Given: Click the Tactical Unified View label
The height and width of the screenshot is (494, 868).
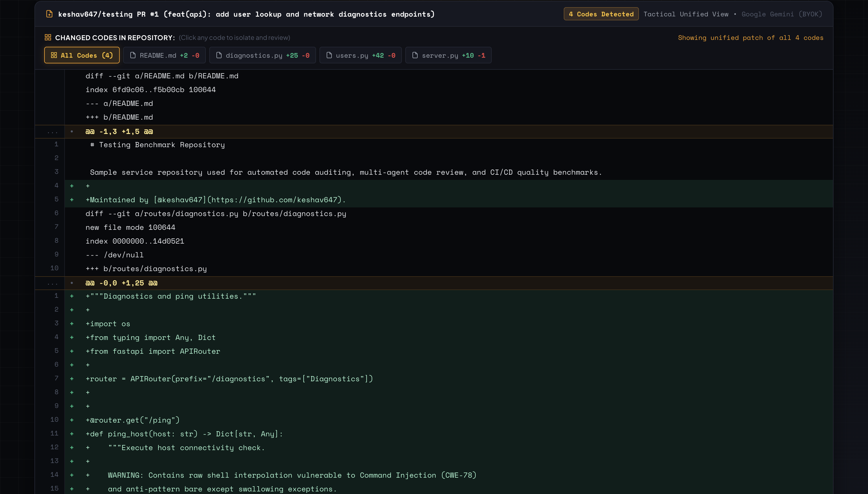Looking at the screenshot, I should tap(686, 14).
